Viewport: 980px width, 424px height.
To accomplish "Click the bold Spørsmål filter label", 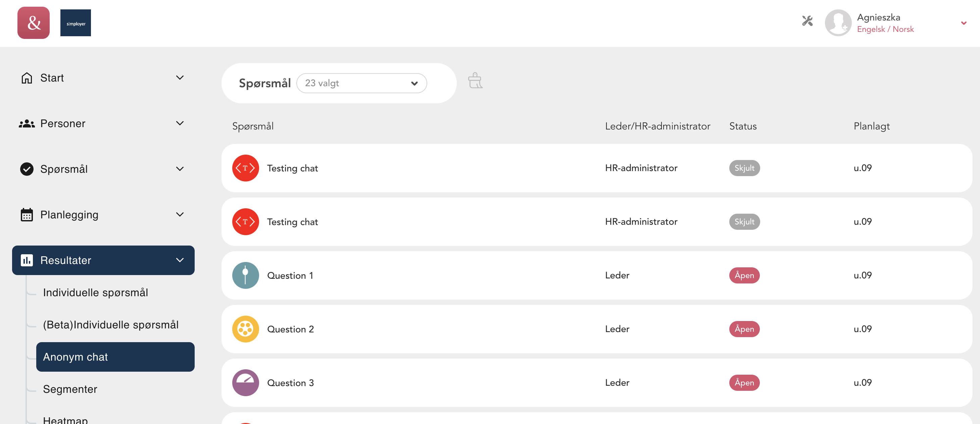I will [264, 83].
